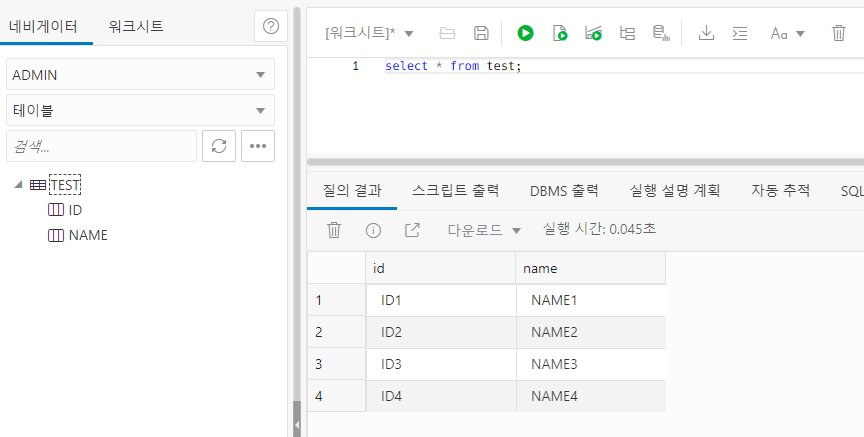The width and height of the screenshot is (864, 437).
Task: Click the database load data icon
Action: coord(661,33)
